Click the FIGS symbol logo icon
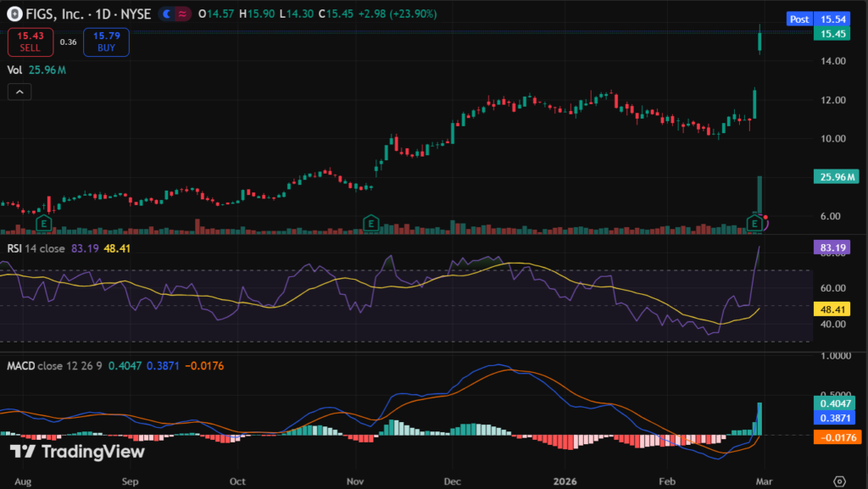Image resolution: width=868 pixels, height=489 pixels. coord(11,14)
